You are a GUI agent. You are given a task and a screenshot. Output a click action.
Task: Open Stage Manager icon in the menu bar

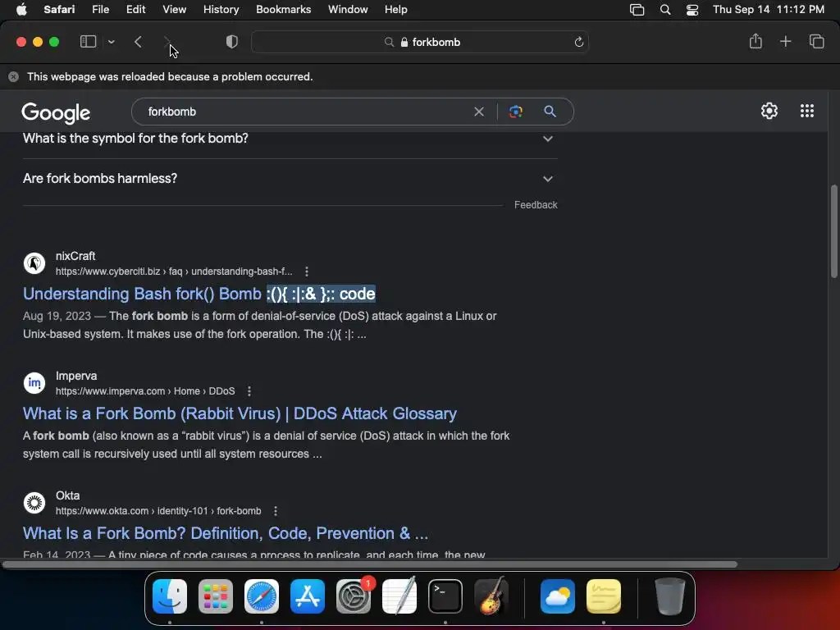tap(637, 10)
